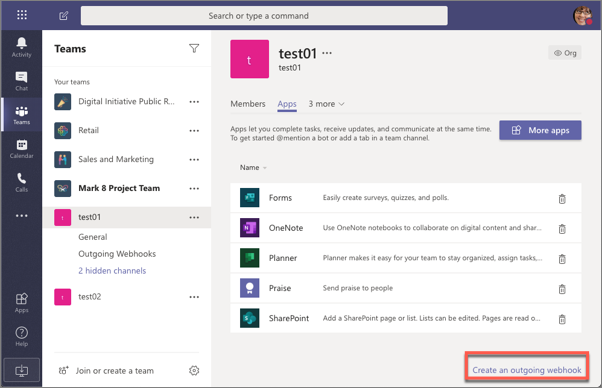Show more apps ellipsis in left rail
This screenshot has height=388, width=602.
pyautogui.click(x=22, y=216)
